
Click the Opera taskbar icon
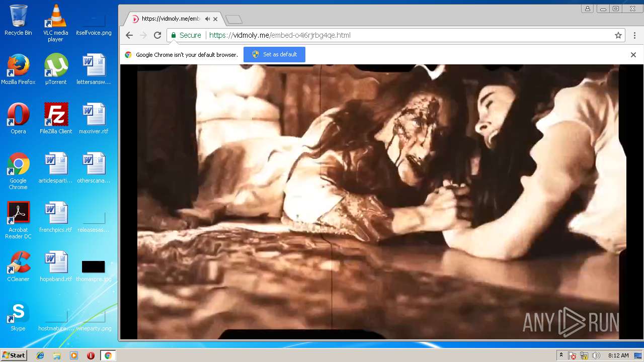click(x=91, y=355)
